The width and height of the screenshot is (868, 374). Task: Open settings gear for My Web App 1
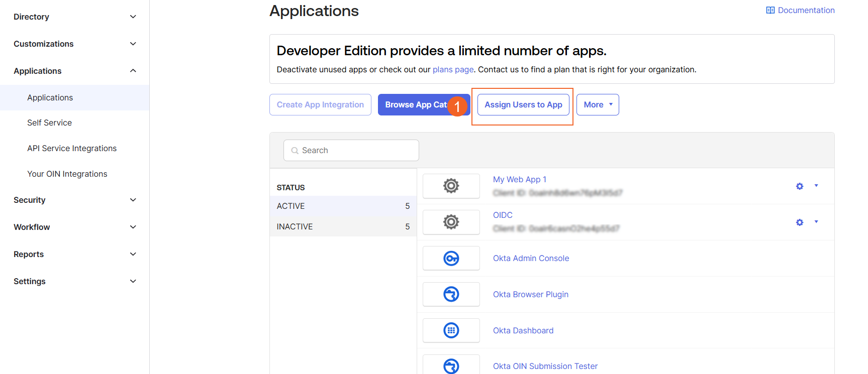pos(799,186)
